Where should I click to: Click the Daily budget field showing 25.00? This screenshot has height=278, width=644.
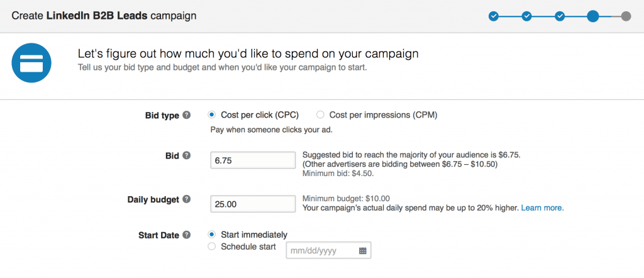click(x=253, y=204)
